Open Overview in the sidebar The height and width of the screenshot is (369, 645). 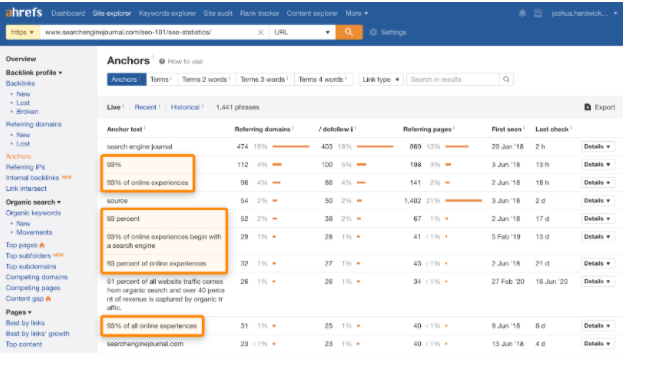click(x=21, y=59)
